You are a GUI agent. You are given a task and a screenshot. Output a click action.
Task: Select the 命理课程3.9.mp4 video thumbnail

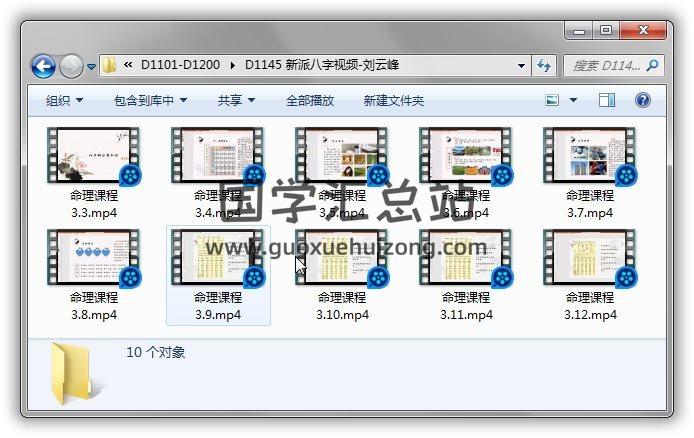point(217,257)
